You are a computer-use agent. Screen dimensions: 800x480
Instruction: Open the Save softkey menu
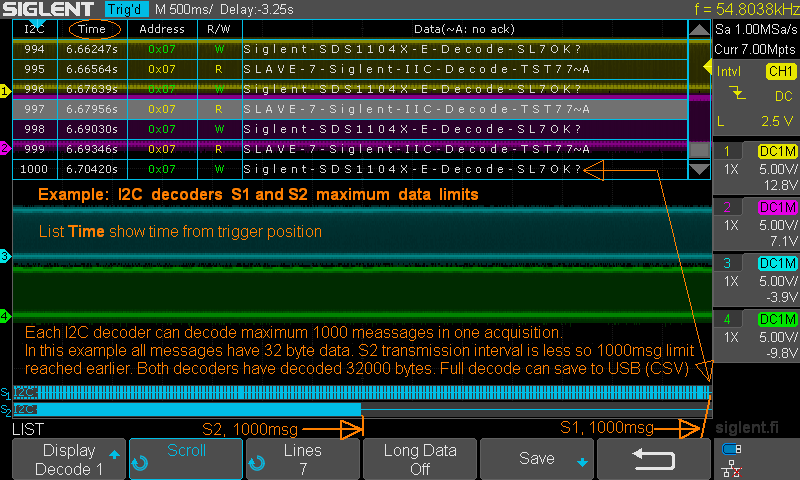pyautogui.click(x=537, y=459)
